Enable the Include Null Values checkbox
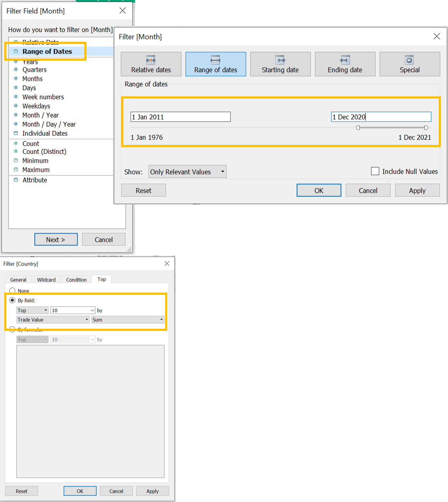Viewport: 448px width, 502px height. (375, 171)
